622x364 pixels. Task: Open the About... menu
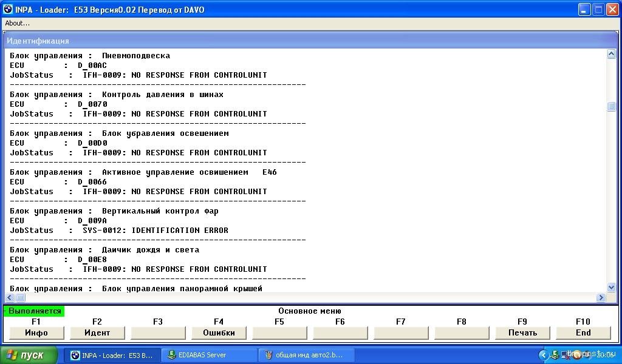pos(17,23)
